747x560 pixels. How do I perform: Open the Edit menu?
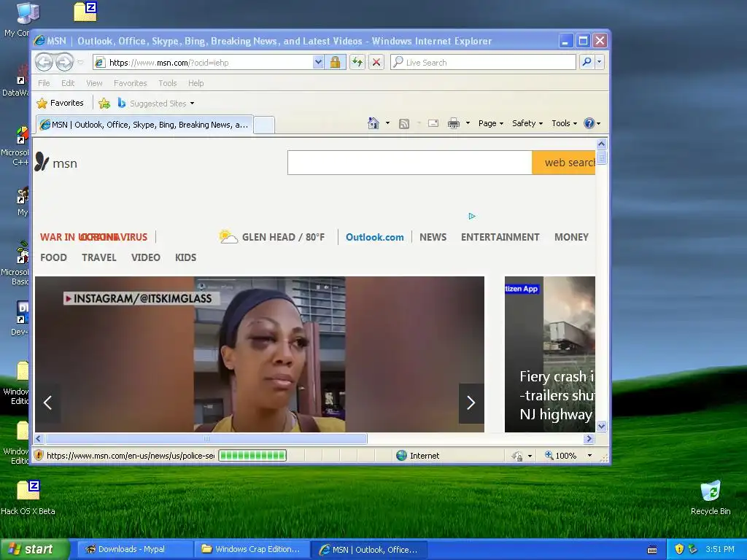(x=68, y=83)
